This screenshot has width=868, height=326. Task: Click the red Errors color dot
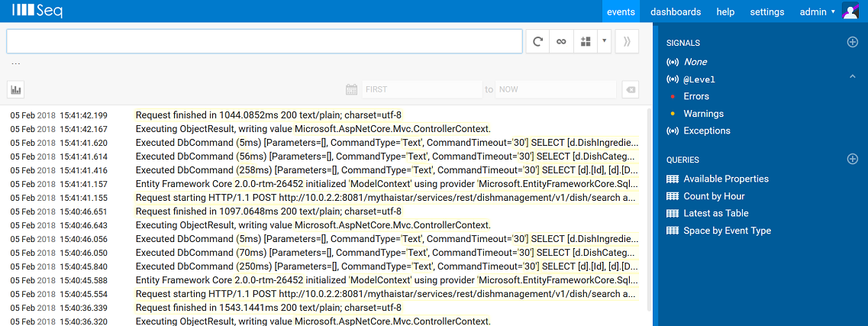tap(673, 97)
